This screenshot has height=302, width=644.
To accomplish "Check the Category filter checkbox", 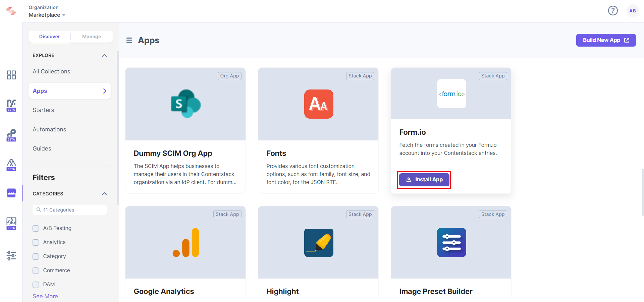I will click(36, 256).
